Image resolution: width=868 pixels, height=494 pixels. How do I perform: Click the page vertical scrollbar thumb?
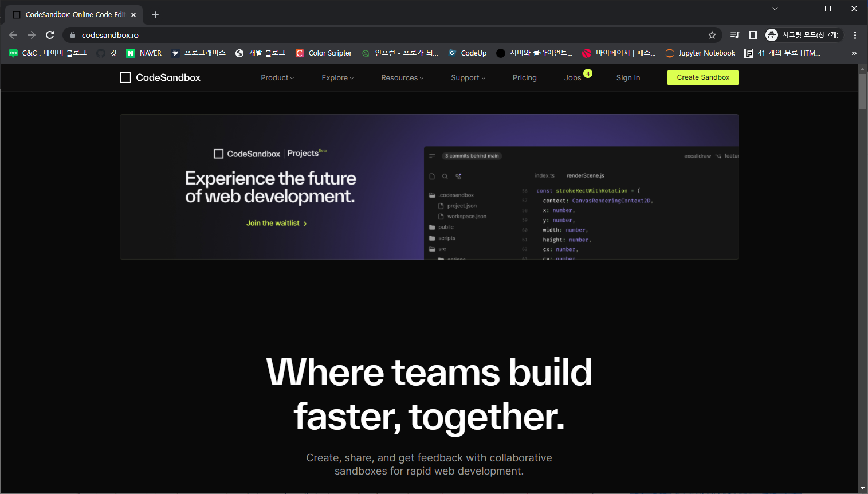(863, 91)
